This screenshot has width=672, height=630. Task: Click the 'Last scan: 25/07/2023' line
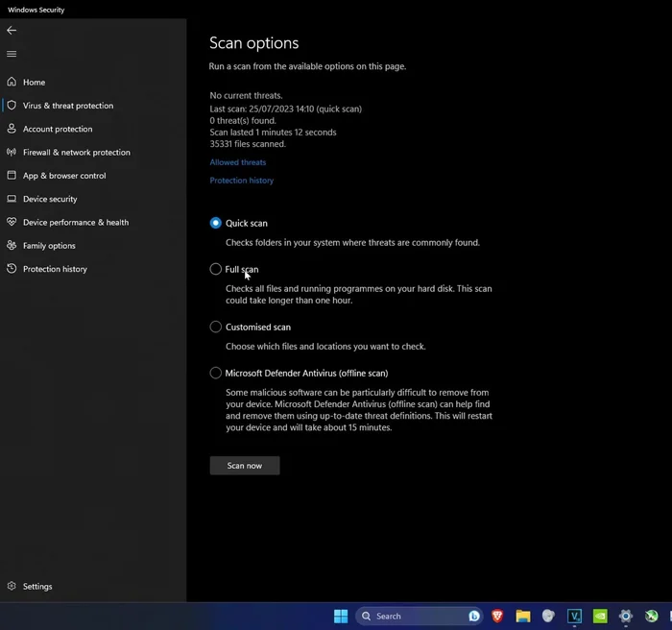coord(285,109)
